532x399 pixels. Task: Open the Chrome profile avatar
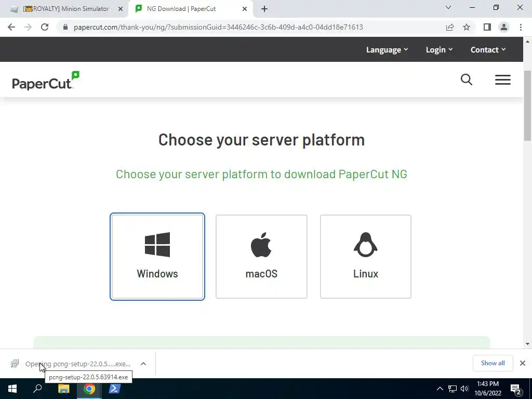click(504, 27)
